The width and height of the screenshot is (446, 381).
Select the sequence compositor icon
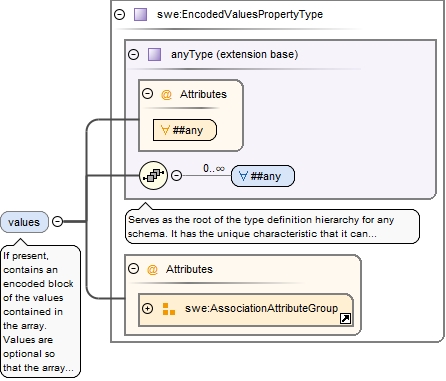tap(153, 175)
